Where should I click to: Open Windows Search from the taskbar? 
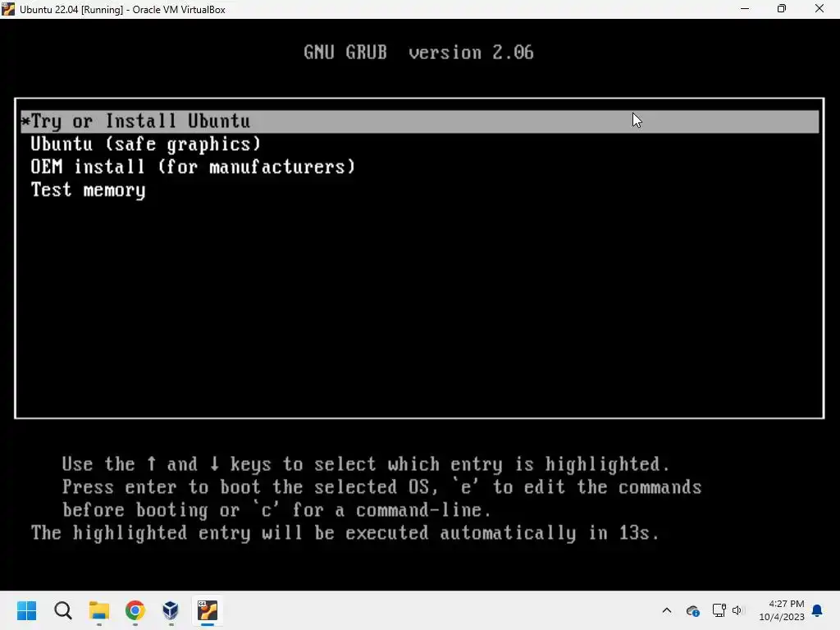coord(63,610)
